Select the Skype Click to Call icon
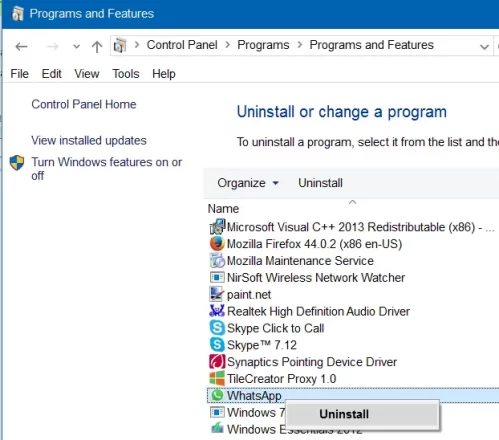Image resolution: width=499 pixels, height=440 pixels. tap(217, 328)
